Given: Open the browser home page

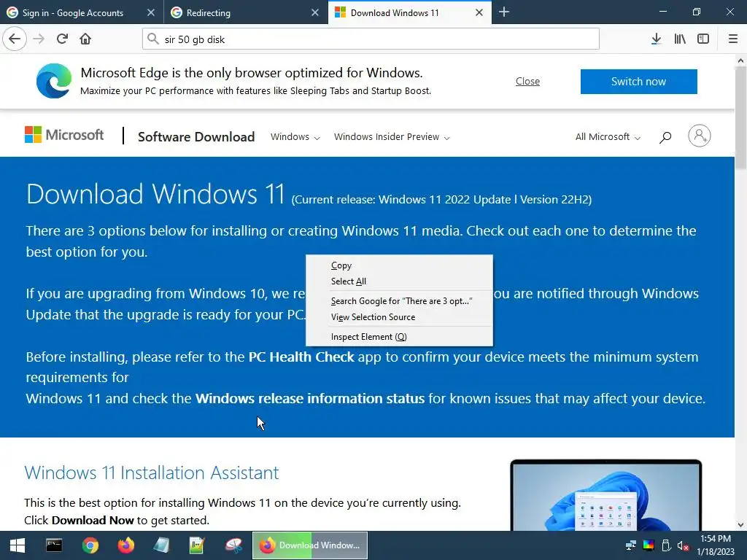Looking at the screenshot, I should pyautogui.click(x=85, y=39).
